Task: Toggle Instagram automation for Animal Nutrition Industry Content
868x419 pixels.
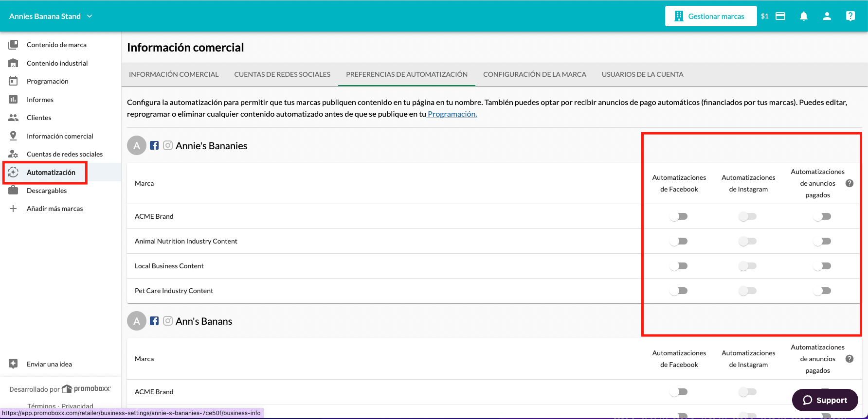Action: 748,241
